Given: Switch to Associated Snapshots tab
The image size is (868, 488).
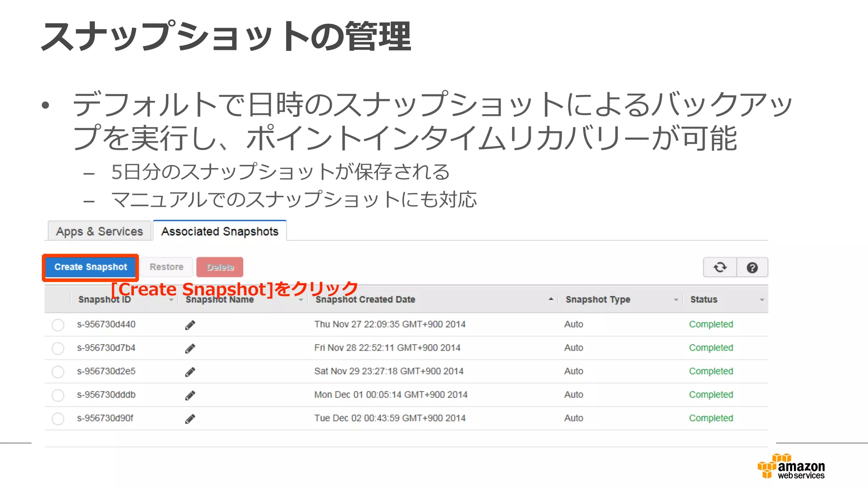Looking at the screenshot, I should (x=220, y=231).
